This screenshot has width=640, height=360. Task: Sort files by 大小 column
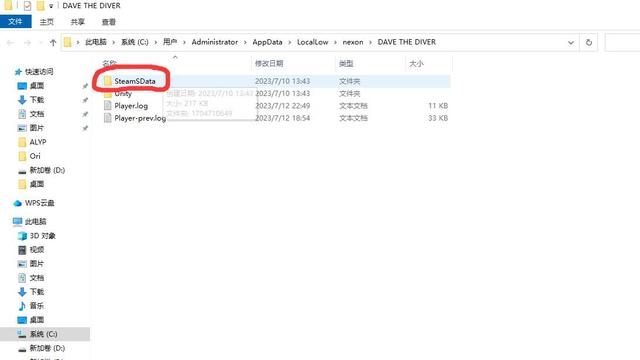tap(416, 64)
